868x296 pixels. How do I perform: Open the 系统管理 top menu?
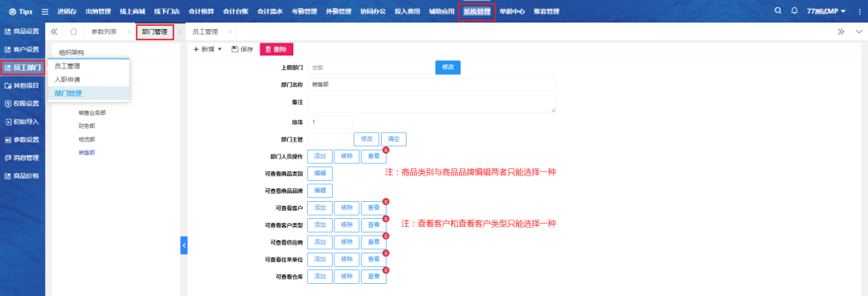point(477,11)
